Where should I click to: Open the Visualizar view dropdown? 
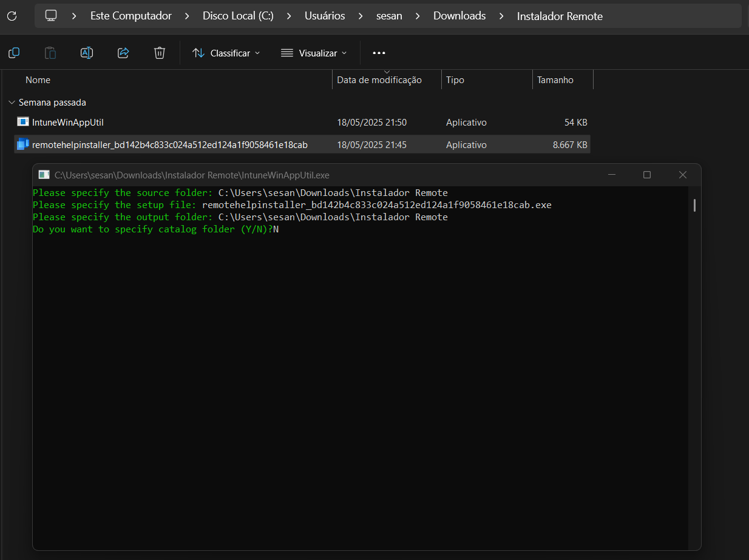pos(314,53)
